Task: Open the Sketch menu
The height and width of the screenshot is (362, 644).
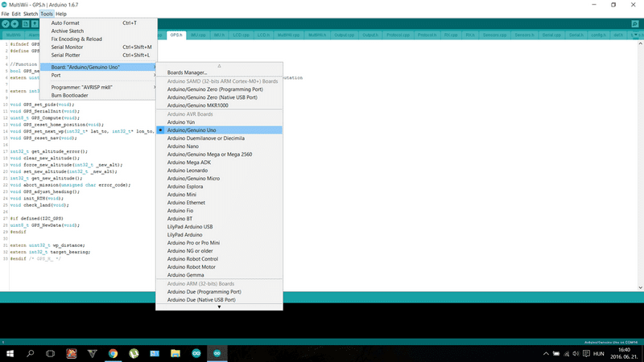Action: 31,14
